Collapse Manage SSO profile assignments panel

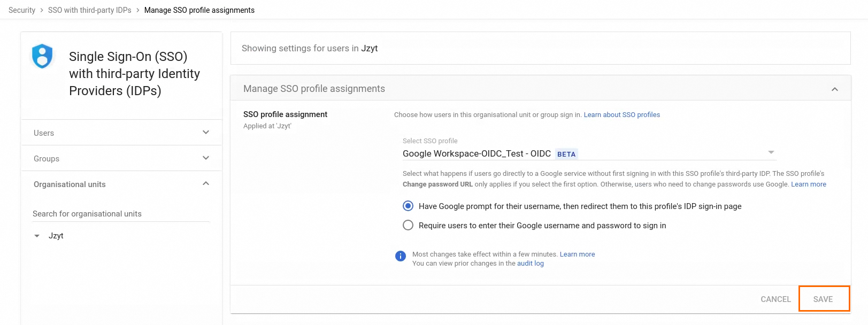[x=835, y=89]
